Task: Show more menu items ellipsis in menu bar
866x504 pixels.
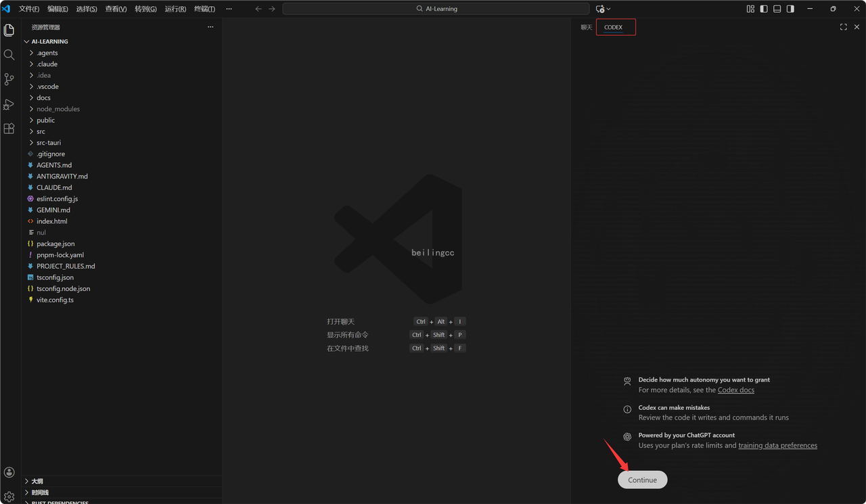Action: (229, 9)
